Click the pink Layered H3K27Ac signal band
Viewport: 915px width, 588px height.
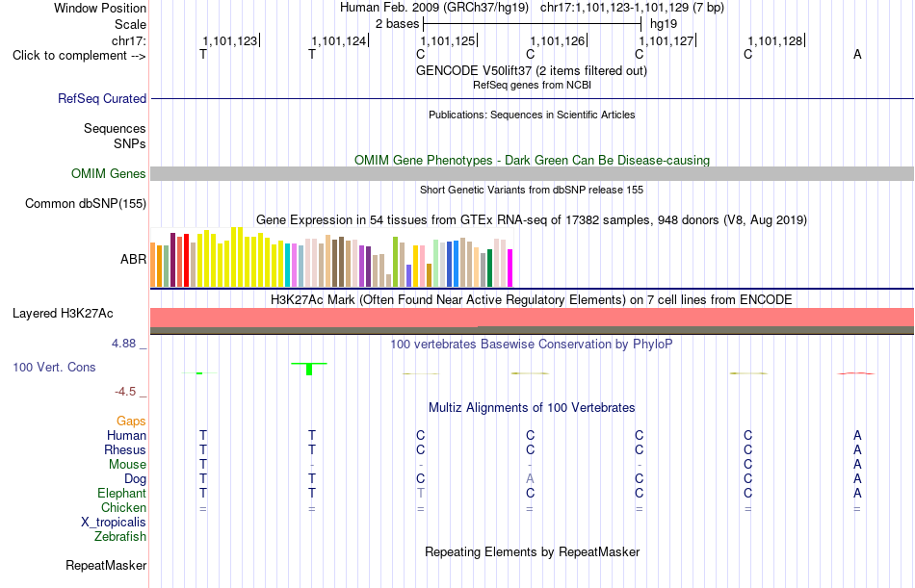(x=533, y=318)
